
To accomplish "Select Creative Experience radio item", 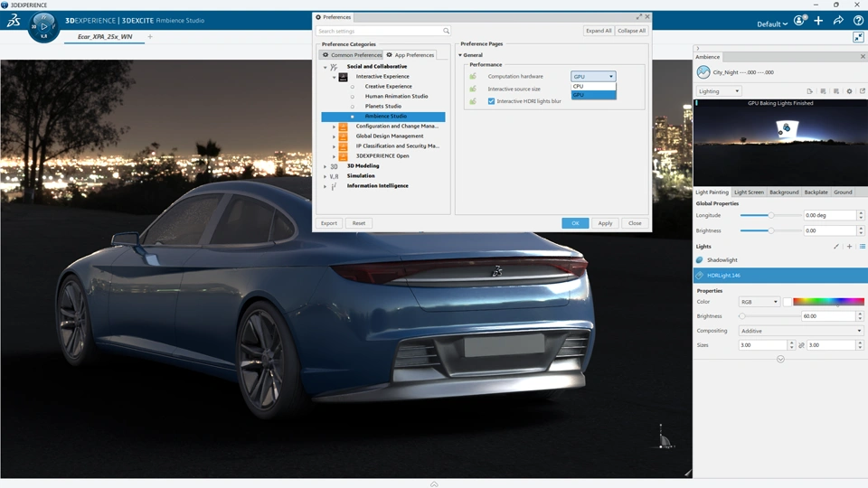I will (x=352, y=87).
